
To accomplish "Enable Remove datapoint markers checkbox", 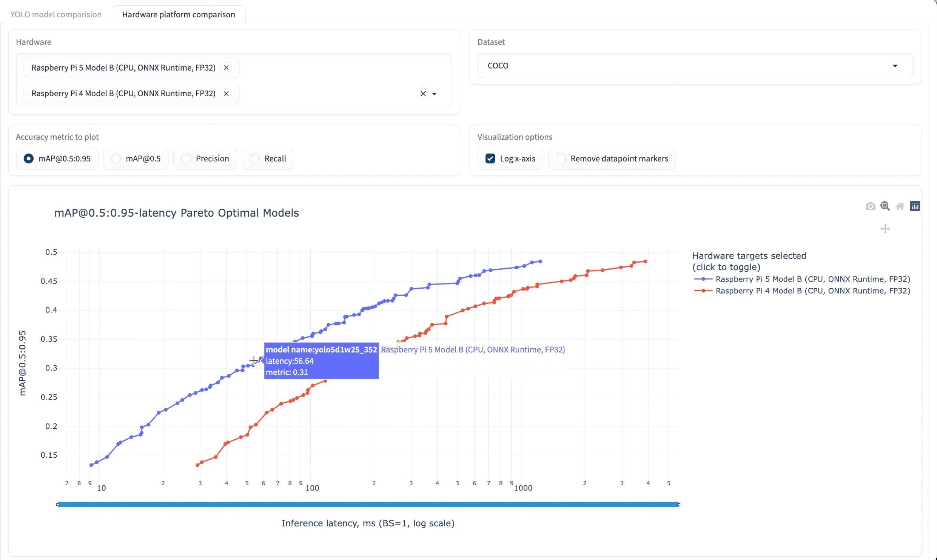I will pyautogui.click(x=561, y=158).
